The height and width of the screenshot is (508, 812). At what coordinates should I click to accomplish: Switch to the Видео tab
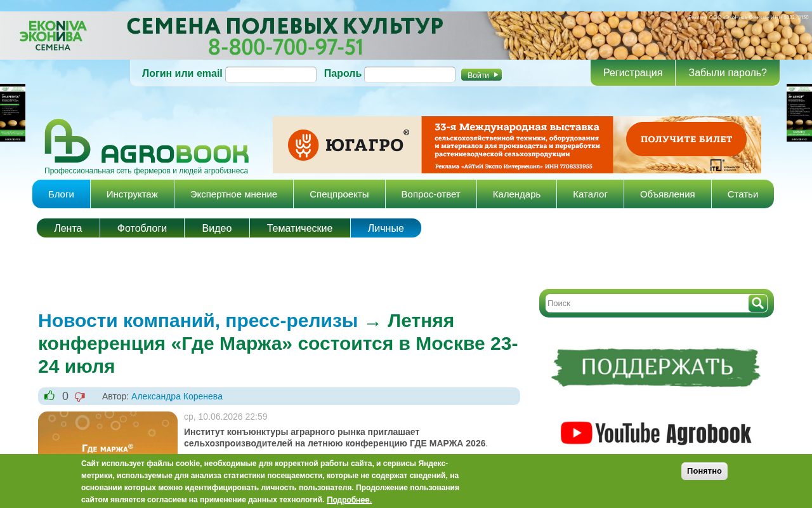(x=217, y=228)
